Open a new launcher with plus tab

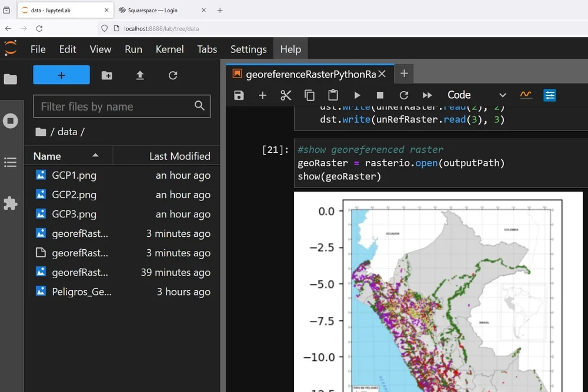point(404,75)
